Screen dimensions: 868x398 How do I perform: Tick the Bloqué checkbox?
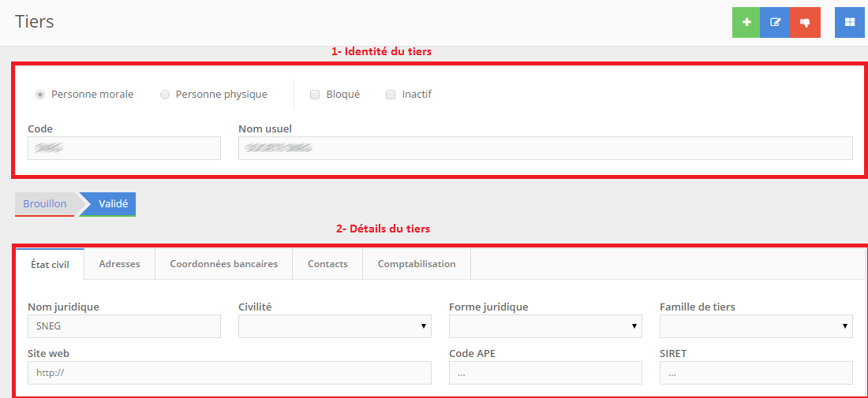pyautogui.click(x=315, y=95)
